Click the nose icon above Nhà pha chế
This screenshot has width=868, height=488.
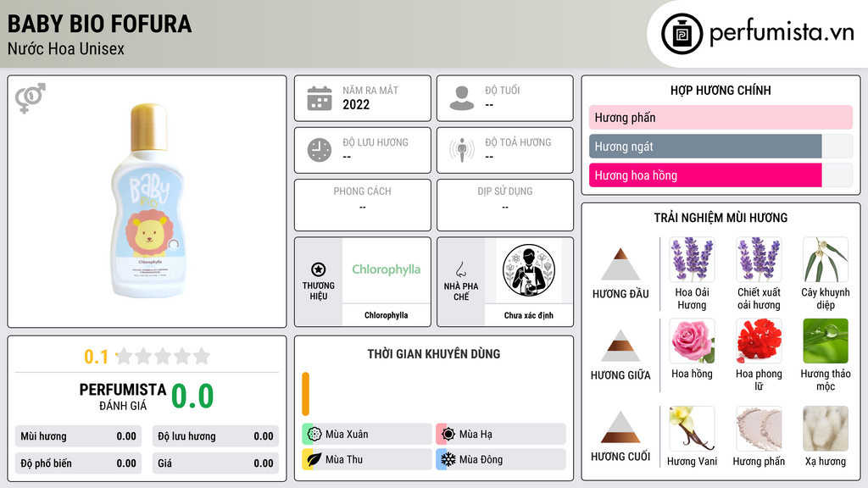460,269
